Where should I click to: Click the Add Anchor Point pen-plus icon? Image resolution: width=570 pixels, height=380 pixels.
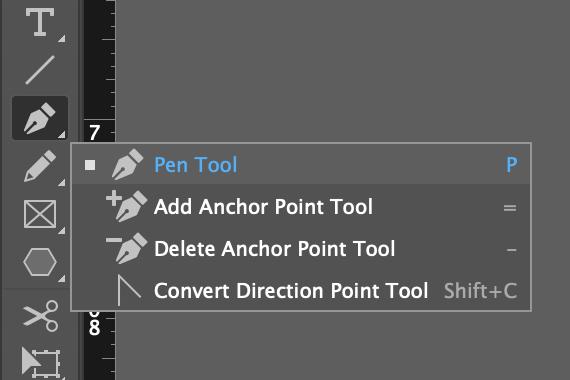tap(127, 206)
